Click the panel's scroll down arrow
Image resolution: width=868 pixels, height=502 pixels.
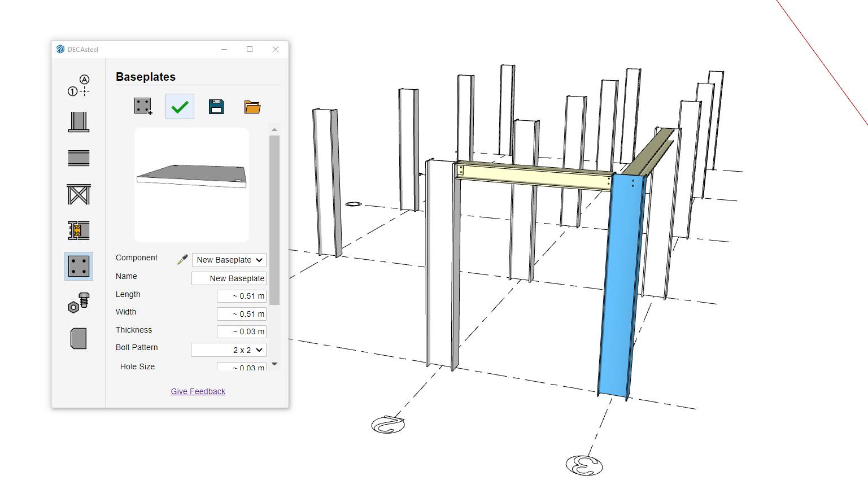click(x=274, y=364)
